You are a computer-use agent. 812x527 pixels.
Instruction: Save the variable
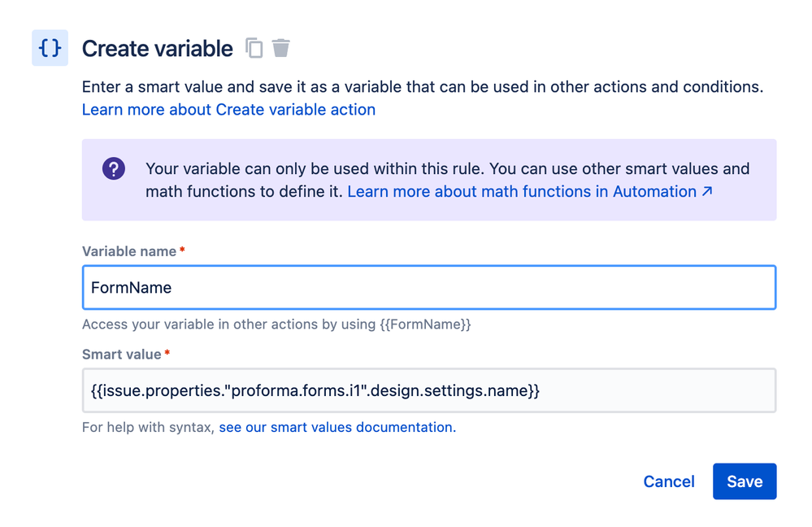pyautogui.click(x=744, y=481)
